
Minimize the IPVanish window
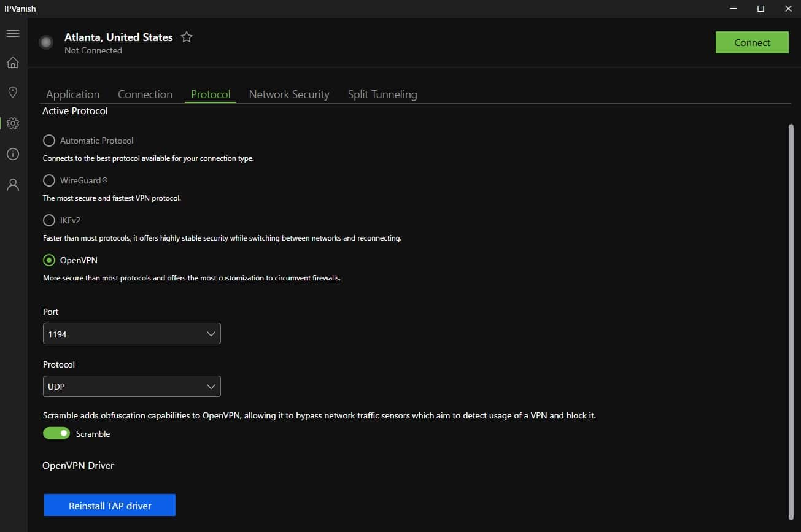coord(733,9)
